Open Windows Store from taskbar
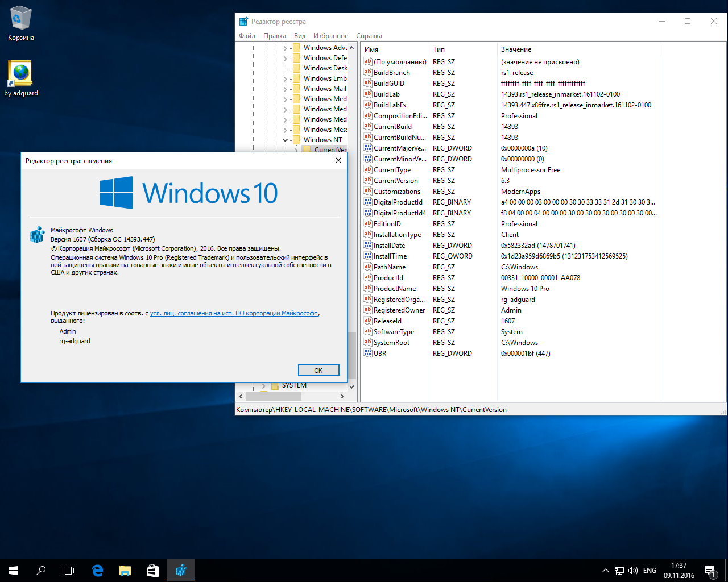The height and width of the screenshot is (582, 728). (152, 571)
